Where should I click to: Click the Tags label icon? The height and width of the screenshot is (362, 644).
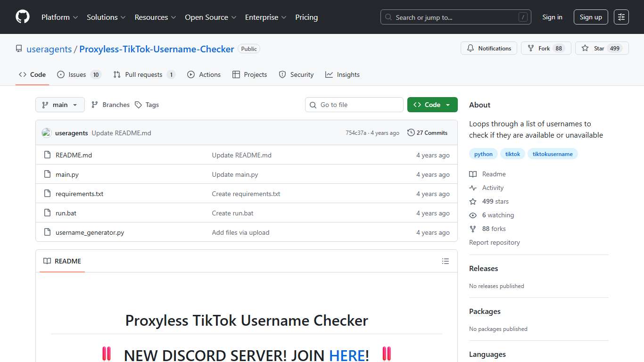[139, 105]
